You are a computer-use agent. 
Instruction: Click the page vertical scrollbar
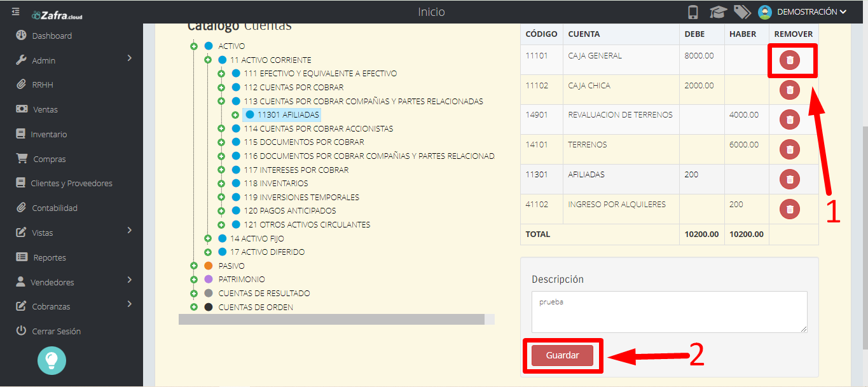[864, 238]
